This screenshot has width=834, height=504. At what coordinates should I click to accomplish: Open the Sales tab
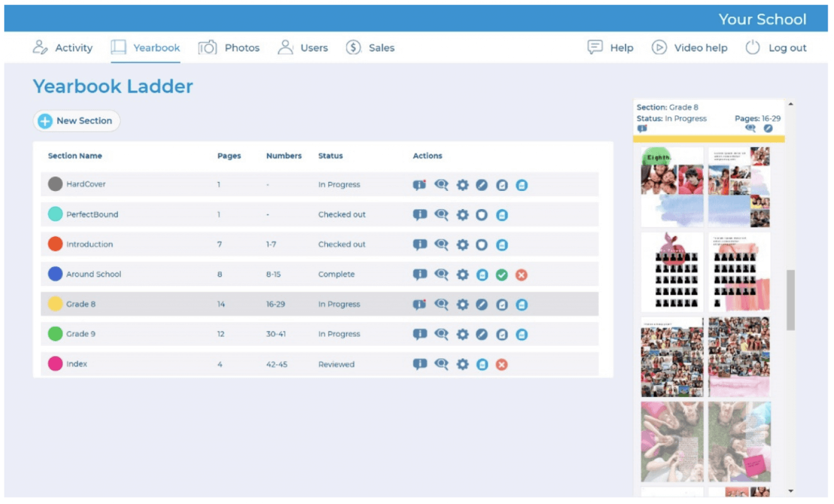tap(370, 48)
